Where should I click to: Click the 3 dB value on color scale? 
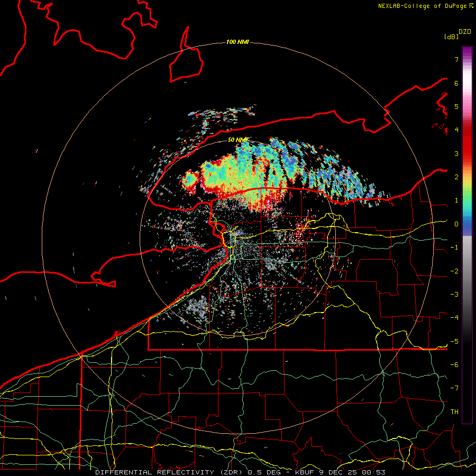point(456,153)
